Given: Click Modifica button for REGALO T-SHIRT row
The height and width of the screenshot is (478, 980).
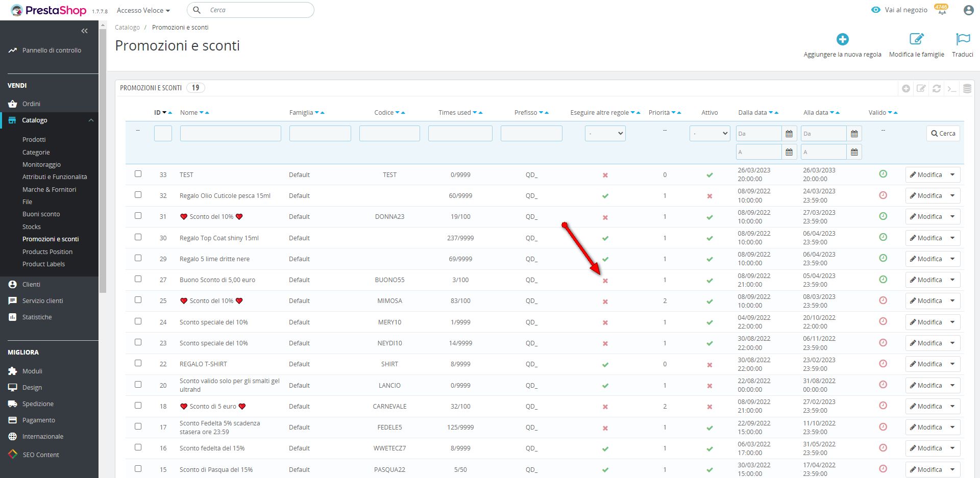Looking at the screenshot, I should tap(925, 364).
